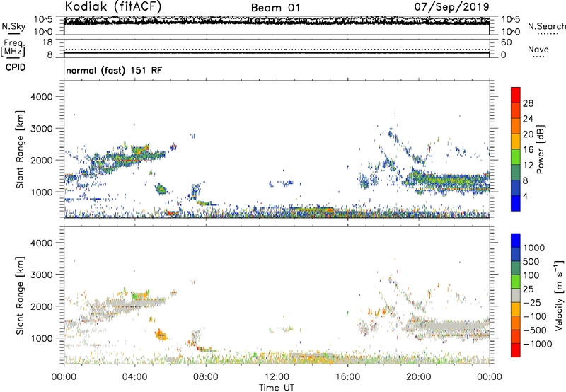Select the 'Beam 01' header text

[276, 8]
